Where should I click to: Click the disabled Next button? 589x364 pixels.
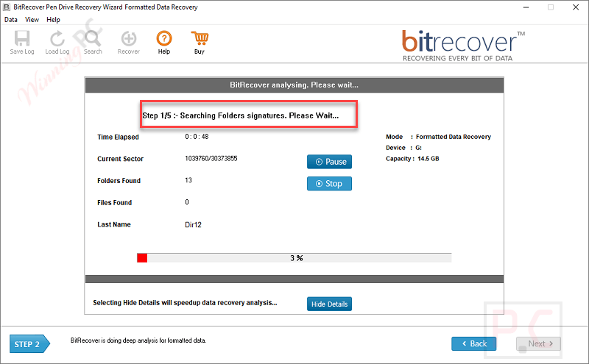(x=538, y=343)
